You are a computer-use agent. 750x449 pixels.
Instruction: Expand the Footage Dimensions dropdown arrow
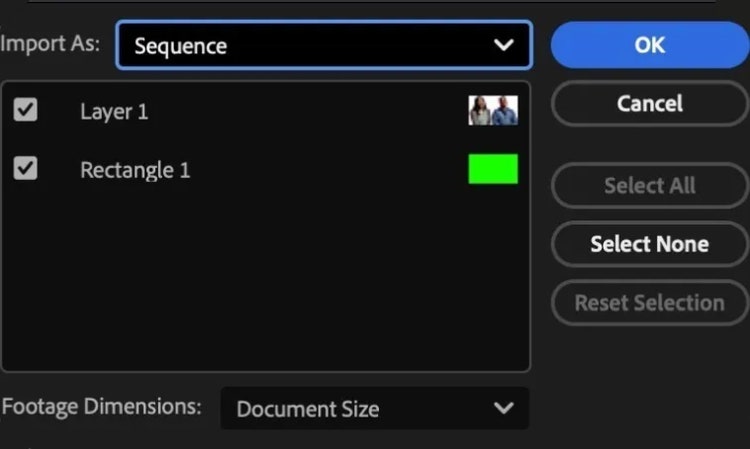[x=504, y=408]
